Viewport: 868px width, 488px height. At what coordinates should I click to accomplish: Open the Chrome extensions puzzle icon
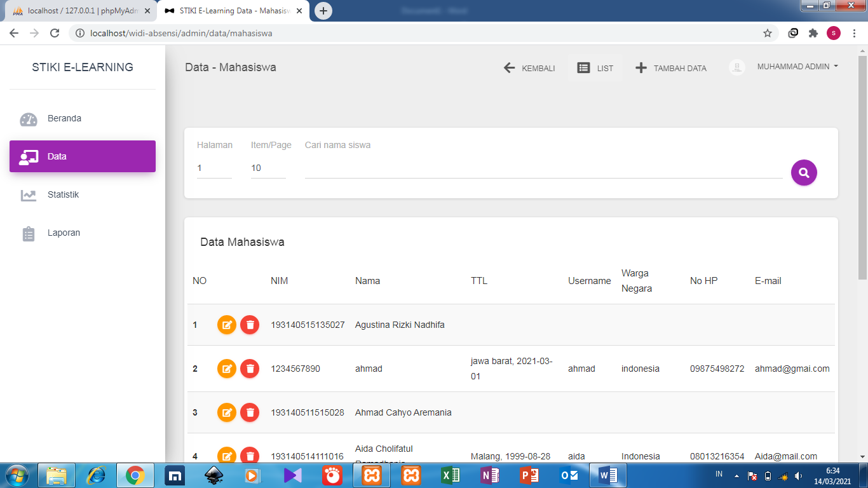coord(813,33)
